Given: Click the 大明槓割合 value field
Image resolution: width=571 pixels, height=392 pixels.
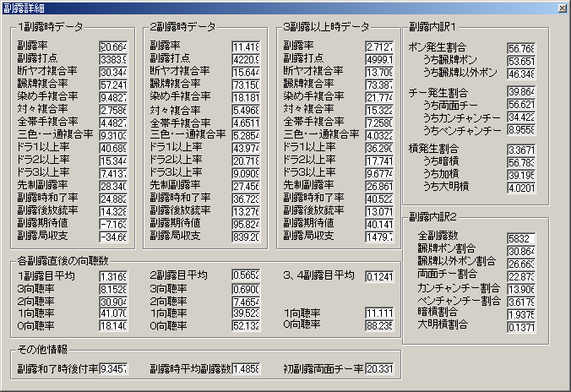Looking at the screenshot, I should [x=521, y=326].
